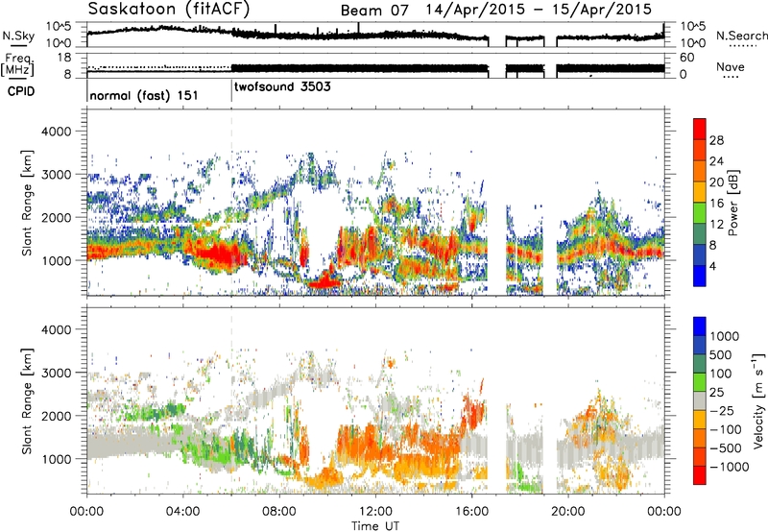Click the "N.Sky" legend label
This screenshot has width=768, height=532.
[x=18, y=36]
